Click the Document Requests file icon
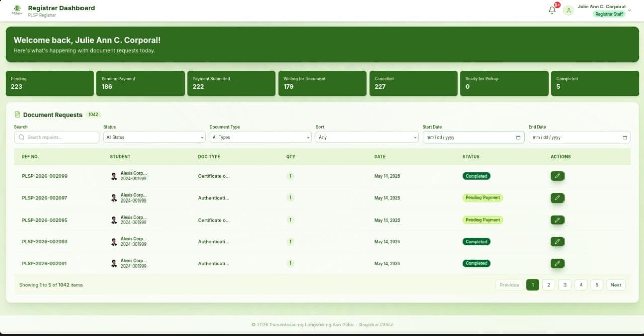This screenshot has width=644, height=336. pyautogui.click(x=18, y=114)
